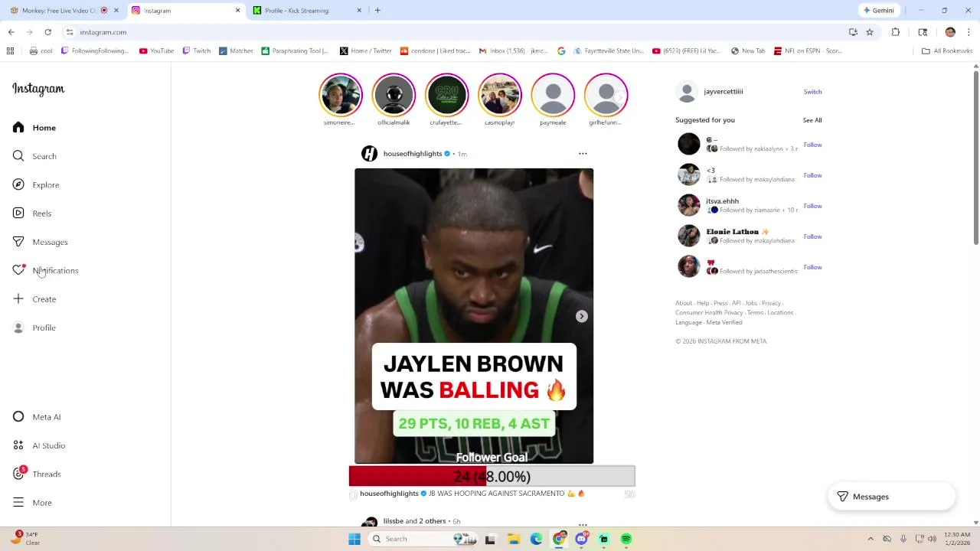Screen dimensions: 980x551
Task: Follow account followed by jadaathescientis
Action: (x=812, y=267)
